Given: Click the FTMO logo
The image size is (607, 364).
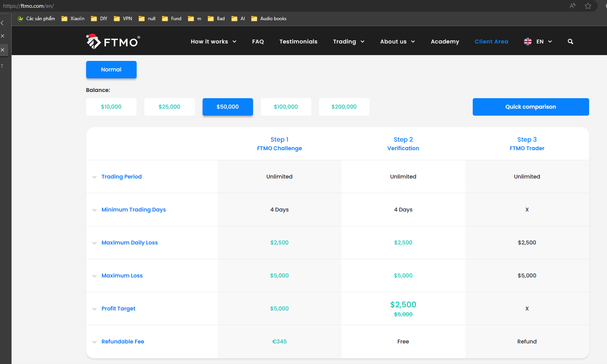Looking at the screenshot, I should [x=113, y=42].
